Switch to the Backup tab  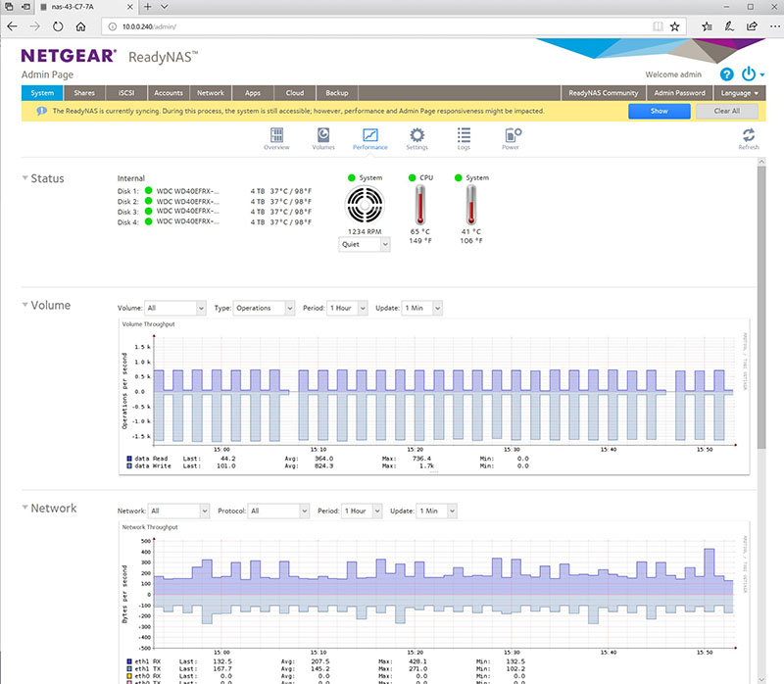click(x=337, y=93)
